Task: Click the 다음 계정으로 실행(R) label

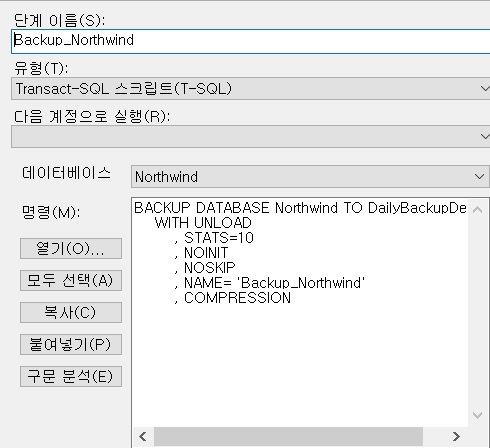Action: click(x=92, y=117)
